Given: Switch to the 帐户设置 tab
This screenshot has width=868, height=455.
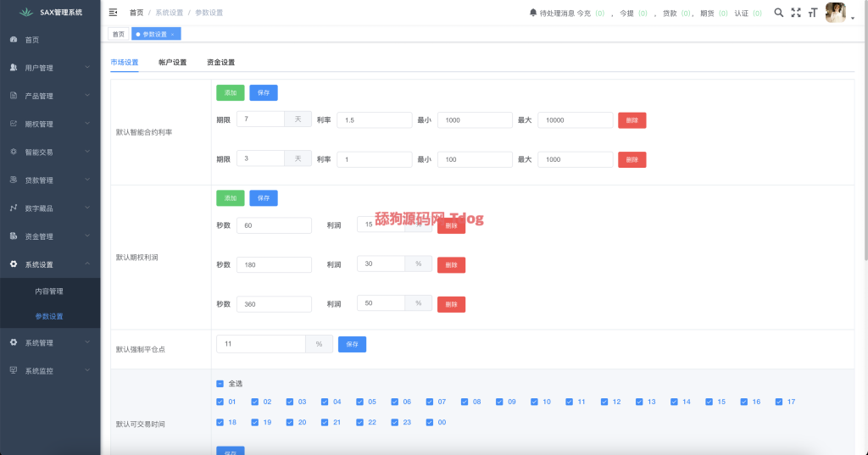Looking at the screenshot, I should click(172, 63).
